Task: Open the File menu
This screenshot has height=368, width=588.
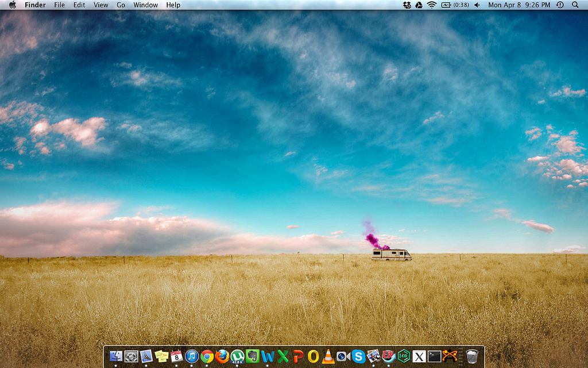Action: click(59, 5)
